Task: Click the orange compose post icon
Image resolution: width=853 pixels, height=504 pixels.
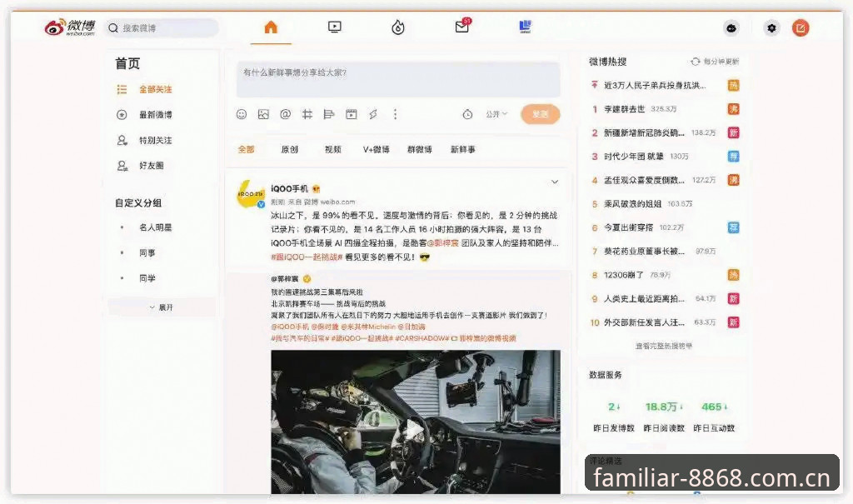Action: [x=801, y=27]
